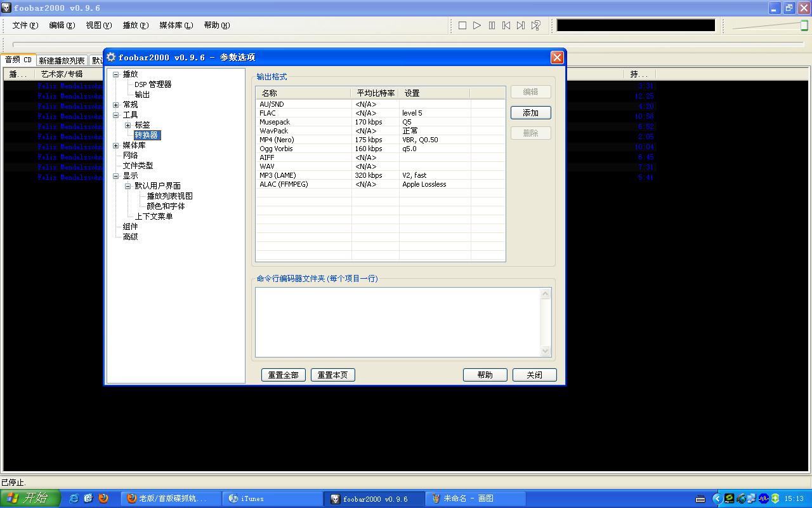Switch to iTunes taskbar button

[273, 498]
